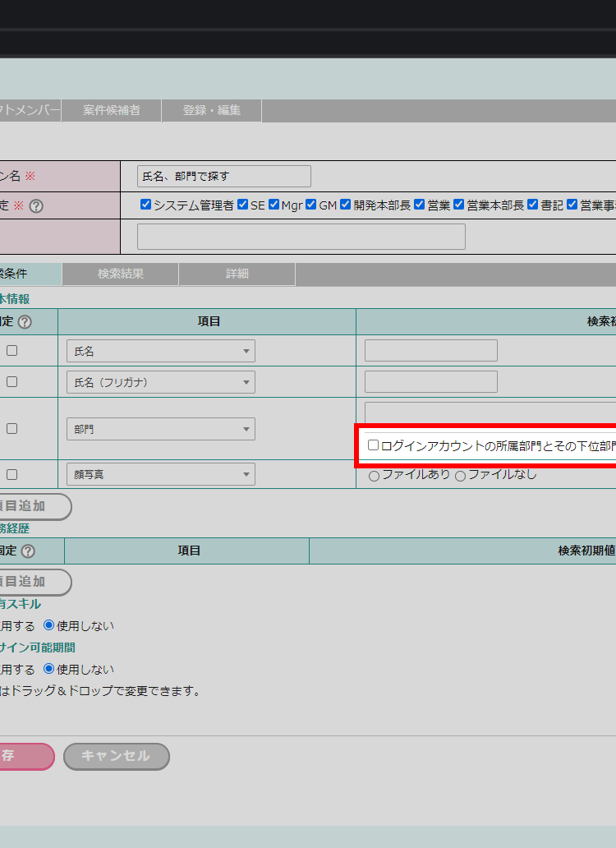Click the search value field for 氏名 row
Image resolution: width=616 pixels, height=848 pixels.
point(431,351)
